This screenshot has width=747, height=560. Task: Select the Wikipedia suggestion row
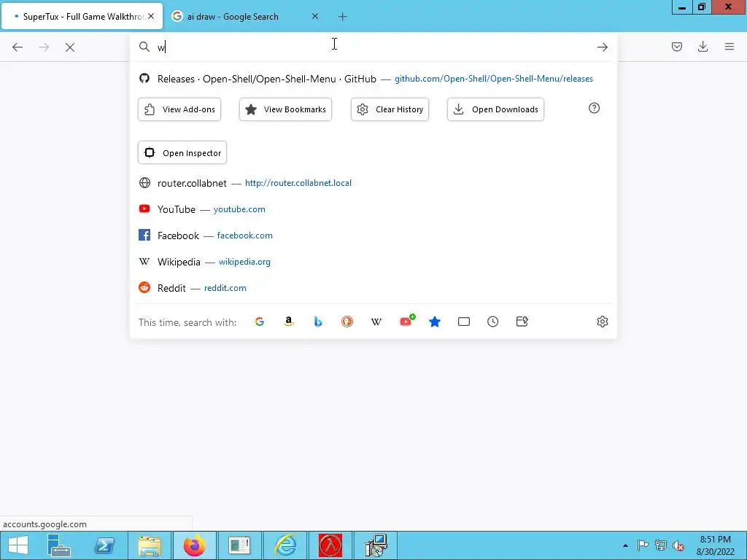[373, 262]
